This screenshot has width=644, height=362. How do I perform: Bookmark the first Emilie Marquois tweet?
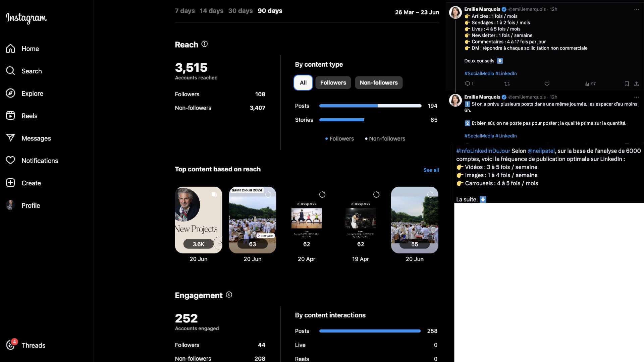(627, 84)
